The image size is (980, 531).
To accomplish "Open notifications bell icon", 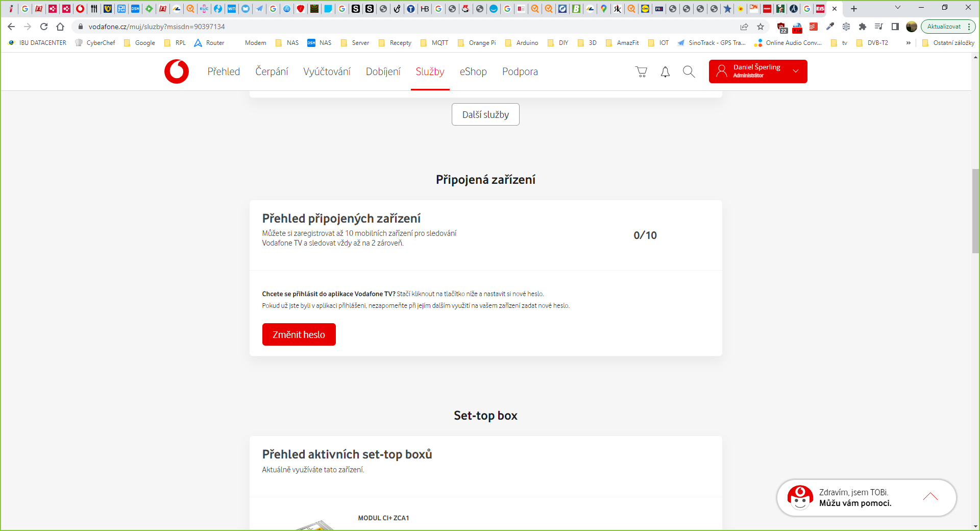I will pyautogui.click(x=665, y=72).
